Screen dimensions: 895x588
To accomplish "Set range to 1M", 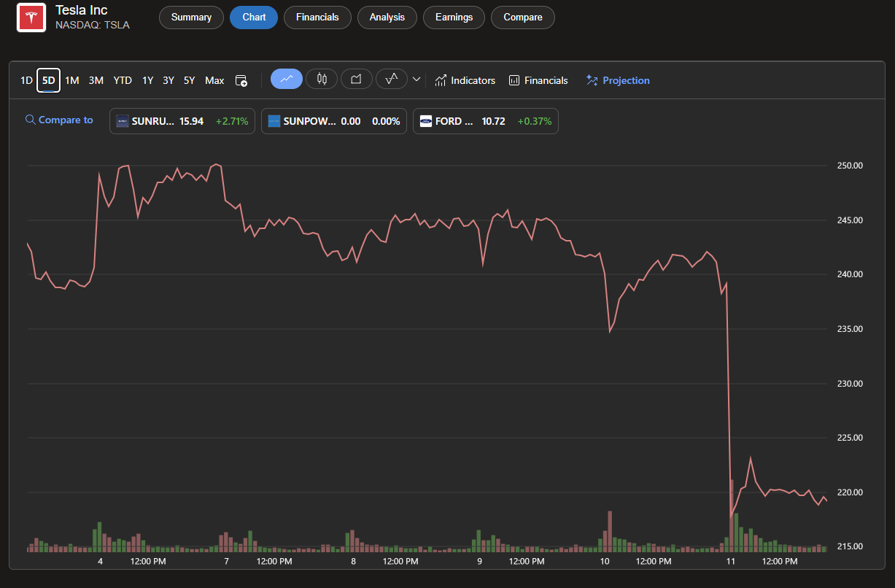I will (71, 80).
